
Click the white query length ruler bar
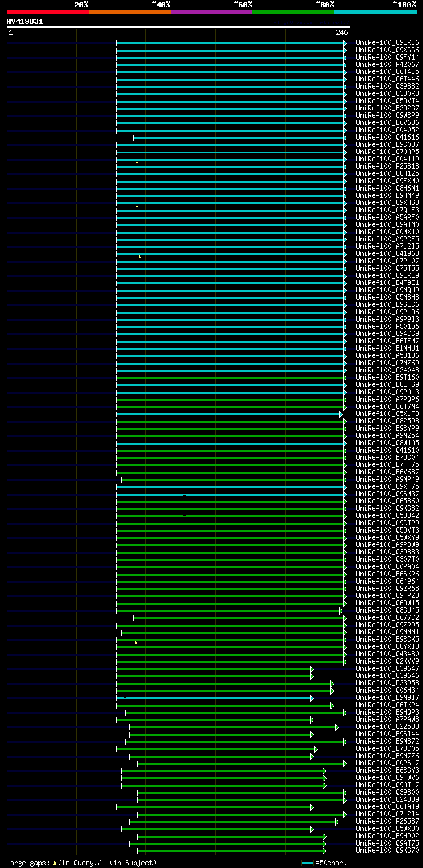click(x=178, y=27)
